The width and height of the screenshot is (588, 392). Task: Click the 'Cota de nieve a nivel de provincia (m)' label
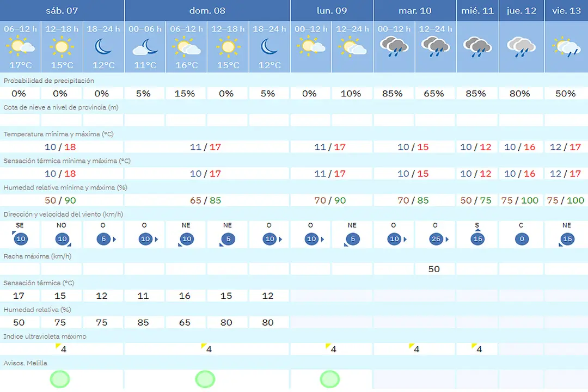point(61,107)
